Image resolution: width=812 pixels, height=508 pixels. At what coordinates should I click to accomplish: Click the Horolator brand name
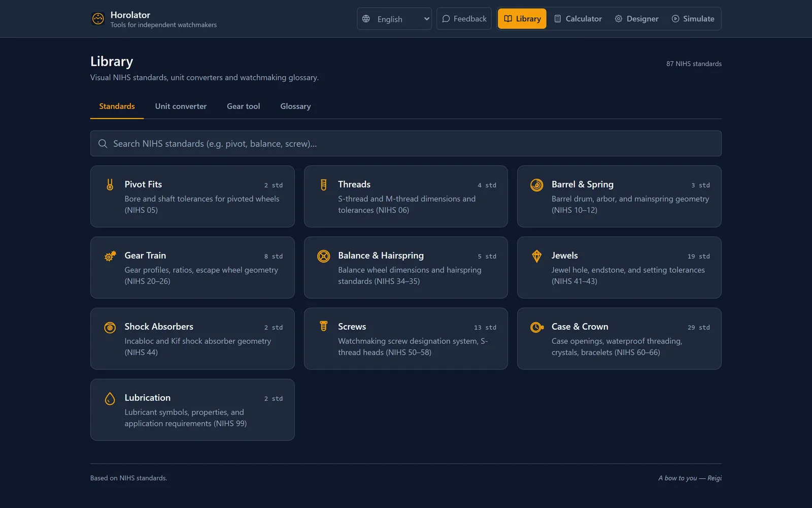(130, 15)
